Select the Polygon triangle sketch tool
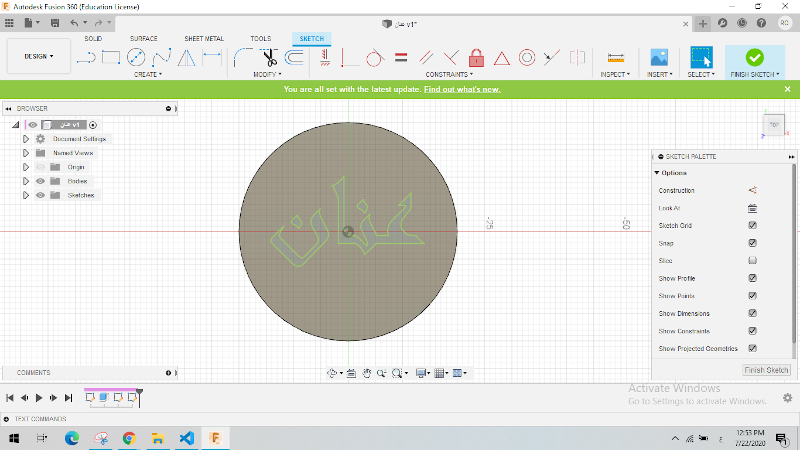Image resolution: width=800 pixels, height=450 pixels. coord(187,58)
